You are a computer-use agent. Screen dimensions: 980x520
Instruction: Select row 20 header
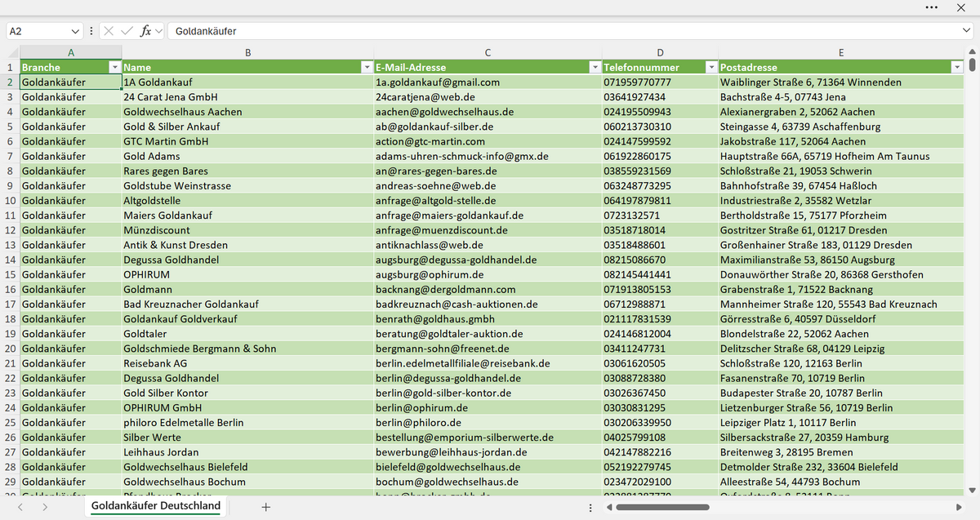click(10, 349)
